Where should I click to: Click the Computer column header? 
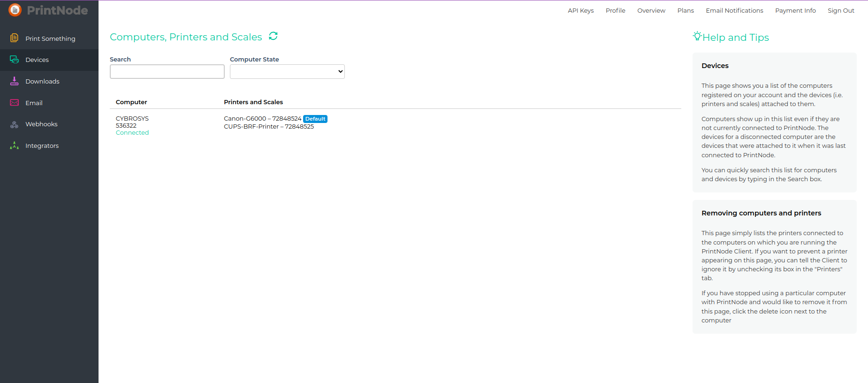(131, 102)
